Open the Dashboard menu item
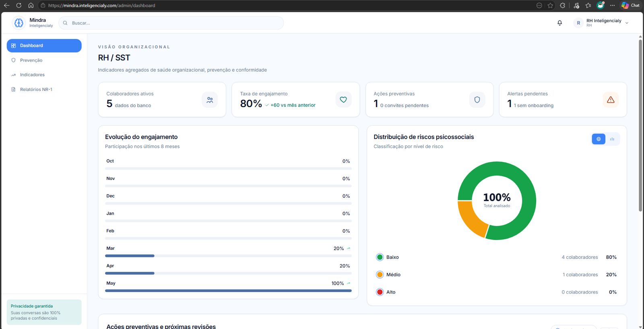 click(x=44, y=46)
